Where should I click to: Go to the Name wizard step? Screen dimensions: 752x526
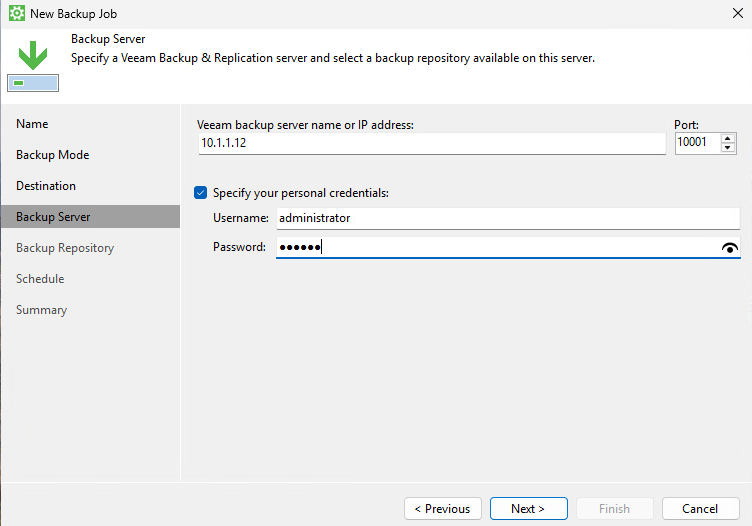[x=32, y=124]
